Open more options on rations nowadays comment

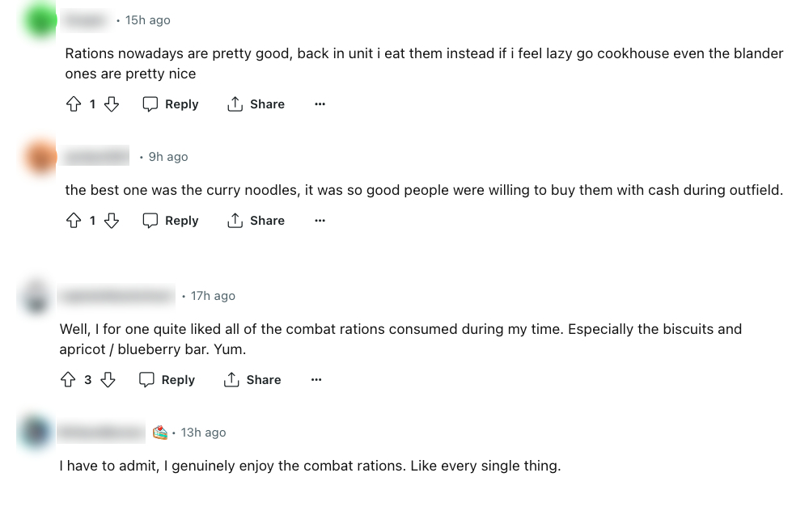320,104
